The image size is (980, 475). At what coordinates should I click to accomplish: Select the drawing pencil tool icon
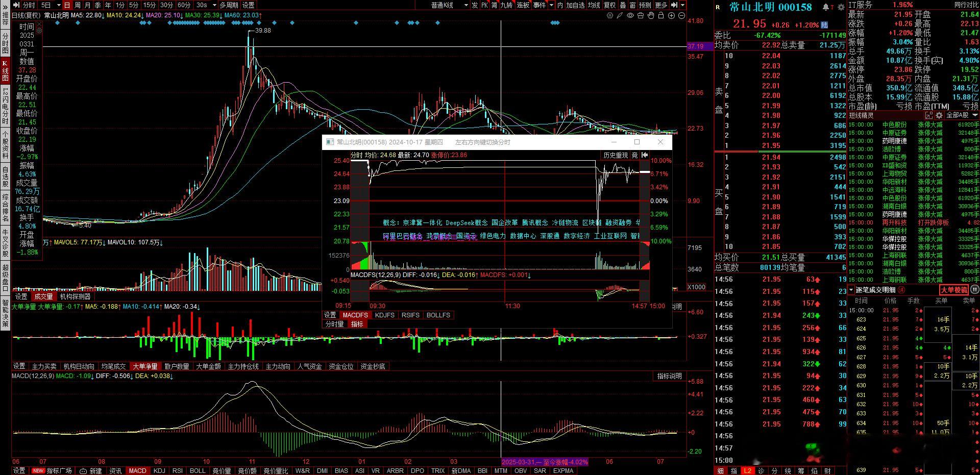click(620, 16)
